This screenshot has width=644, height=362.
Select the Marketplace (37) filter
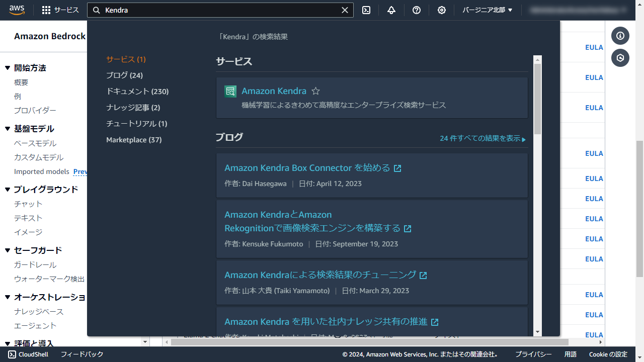click(134, 140)
